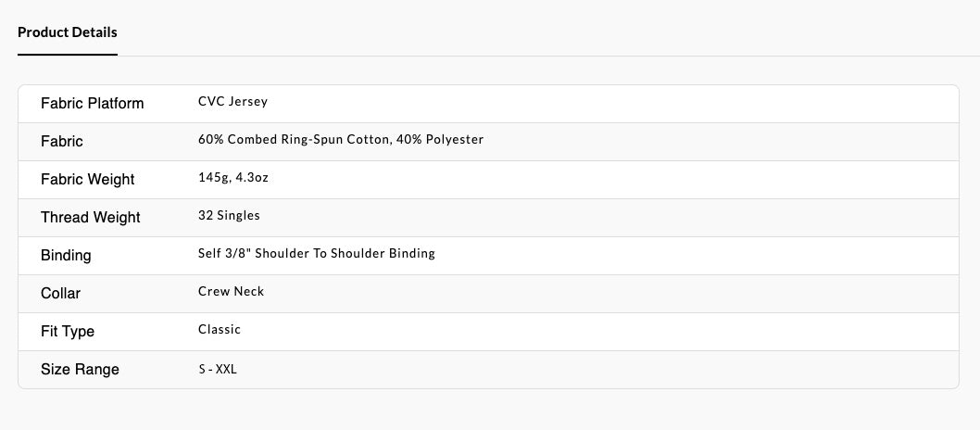Viewport: 980px width, 430px height.
Task: Open the Product Details tab
Action: (x=68, y=32)
